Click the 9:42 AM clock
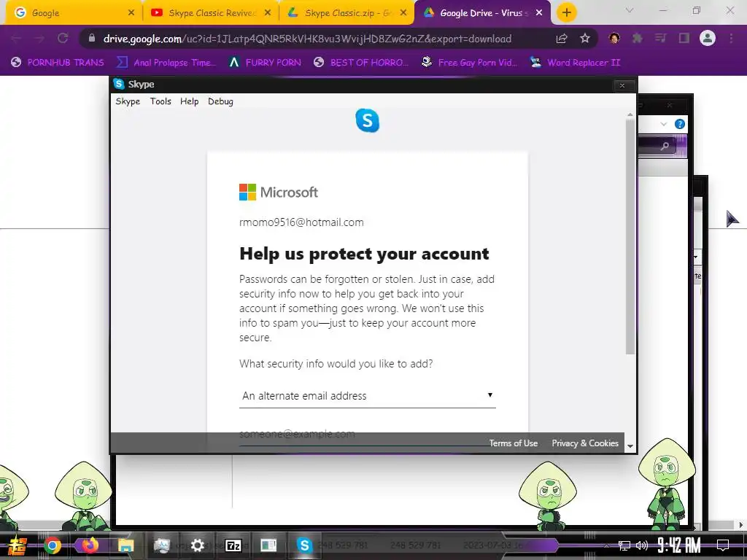 (679, 545)
